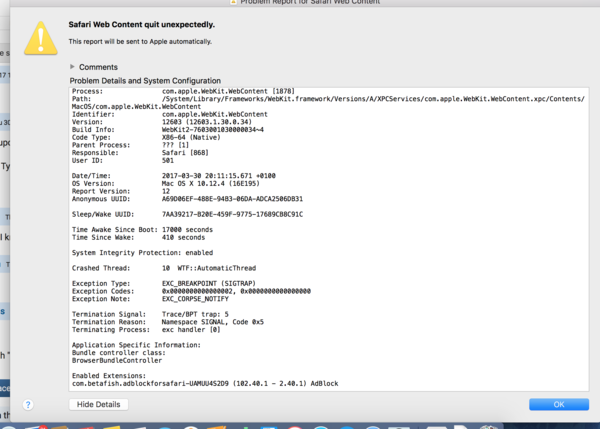This screenshot has height=429, width=600.
Task: Click Terminating Process 'exc handler [0]'
Action: [191, 329]
